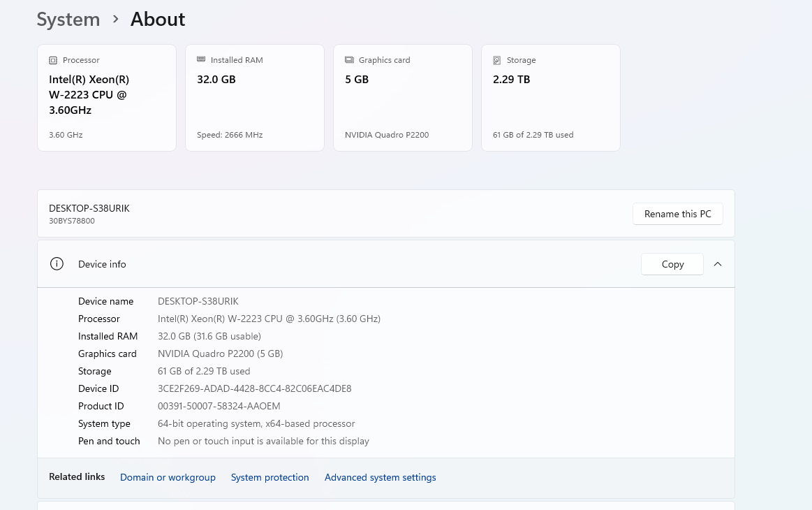The width and height of the screenshot is (812, 510).
Task: Click the '5 GB' graphics memory heading
Action: pyautogui.click(x=357, y=80)
